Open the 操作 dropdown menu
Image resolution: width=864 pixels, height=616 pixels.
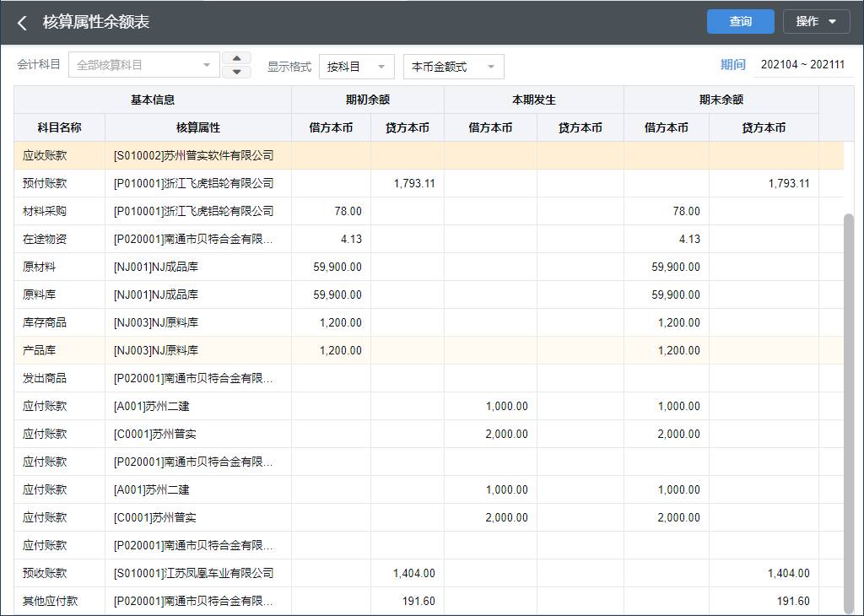[x=816, y=21]
